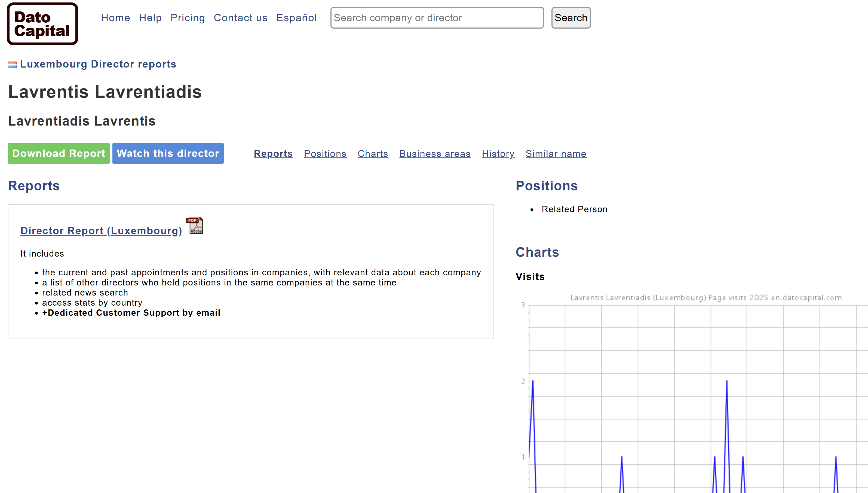Click '+Dedicated Customer Support by email' text
This screenshot has height=493, width=868.
(x=131, y=312)
